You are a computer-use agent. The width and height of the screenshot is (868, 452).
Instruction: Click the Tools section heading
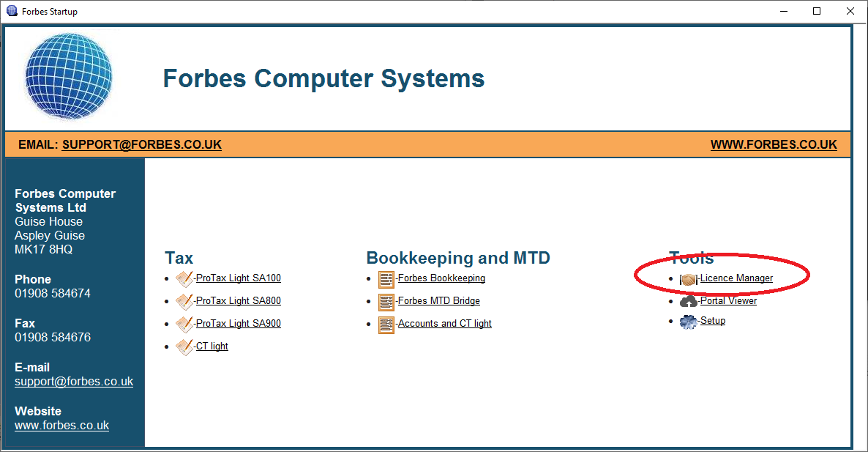692,258
